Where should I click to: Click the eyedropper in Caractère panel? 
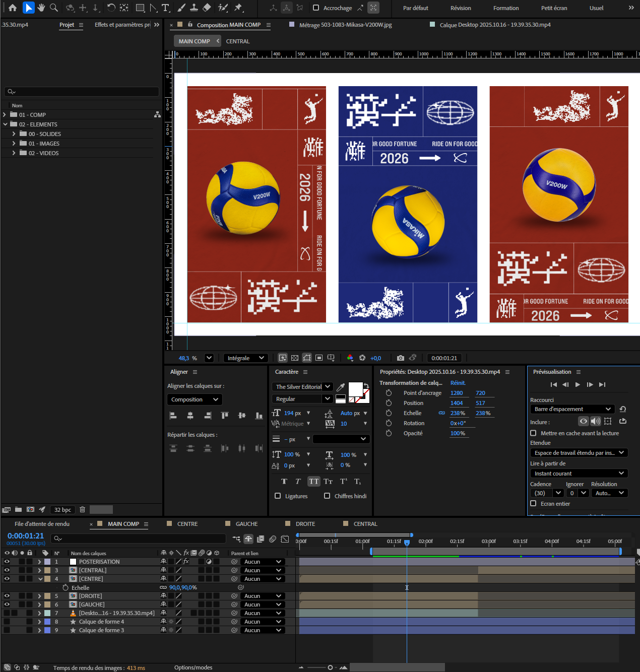[x=341, y=387]
